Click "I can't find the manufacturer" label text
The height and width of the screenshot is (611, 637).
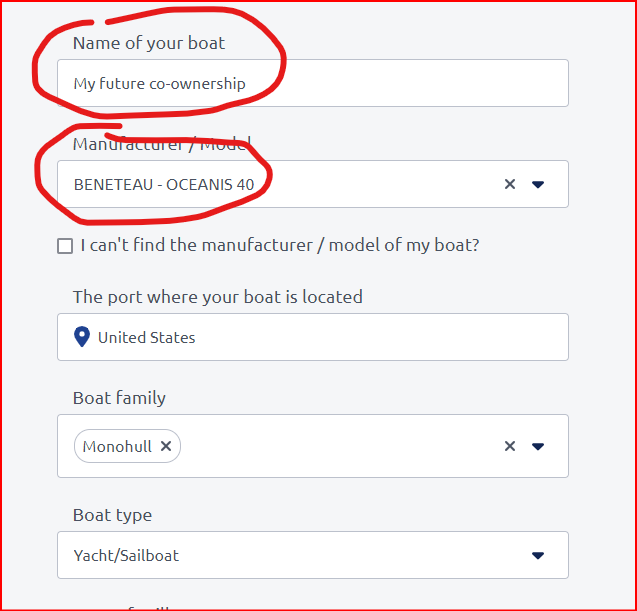pyautogui.click(x=280, y=245)
